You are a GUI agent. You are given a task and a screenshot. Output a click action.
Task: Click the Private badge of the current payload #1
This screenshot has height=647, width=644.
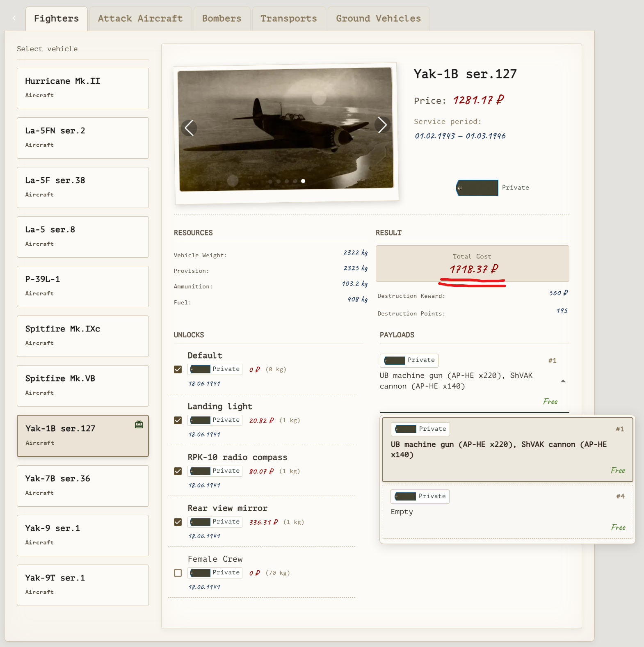point(409,360)
